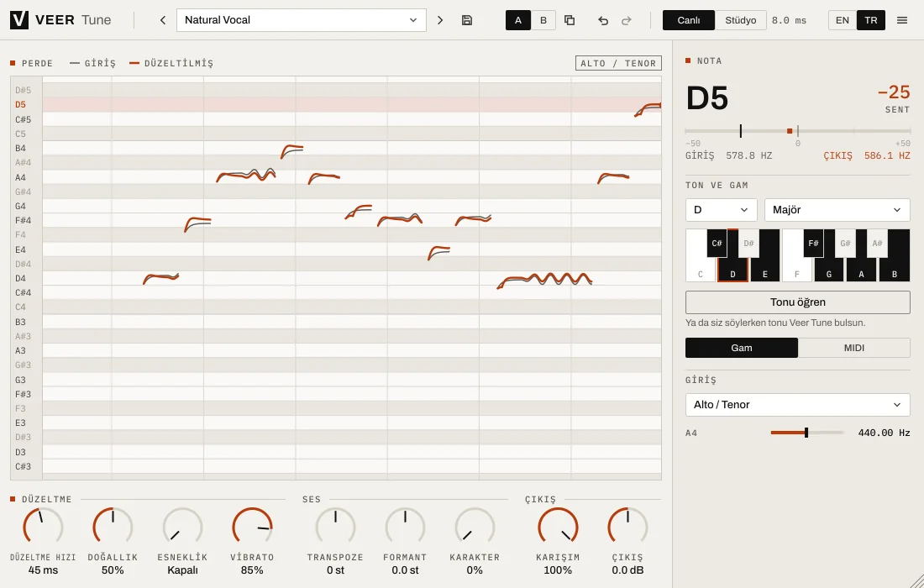Click the ALTO / TENOR range badge
The width and height of the screenshot is (924, 588).
tap(618, 63)
